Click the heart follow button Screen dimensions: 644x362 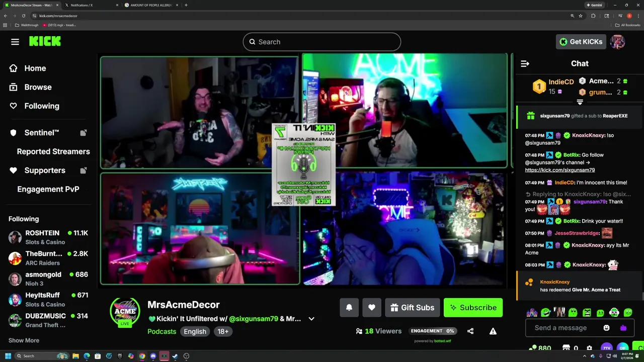click(372, 308)
